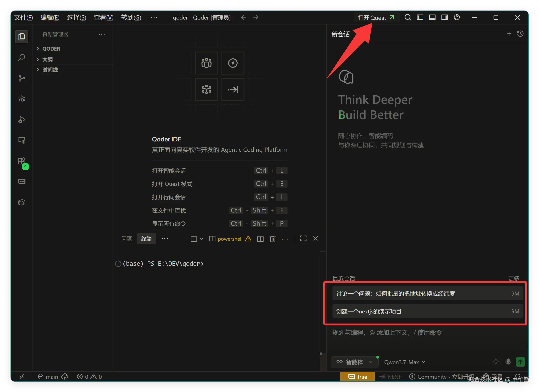This screenshot has width=539, height=392.
Task: Click the remote window icon in status bar
Action: point(22,376)
